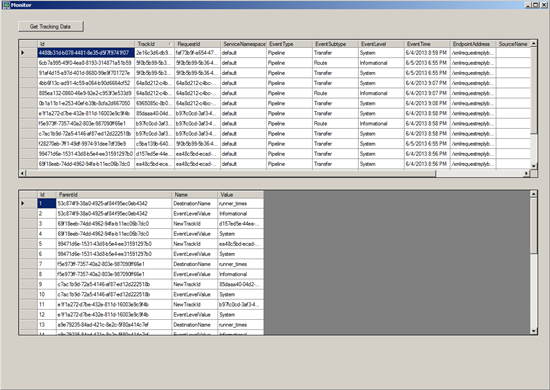Click the upper grid horizontal scrollbar thumb

tap(231, 173)
